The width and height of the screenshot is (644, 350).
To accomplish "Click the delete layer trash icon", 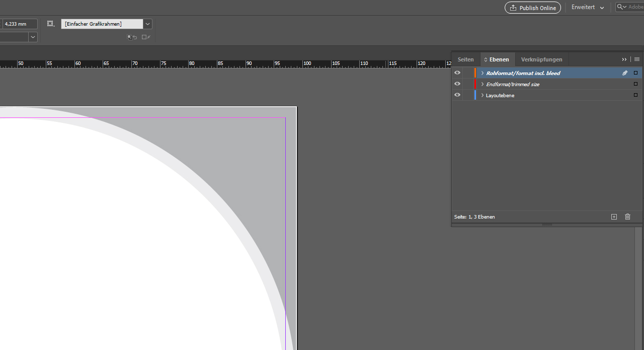I will (x=627, y=217).
